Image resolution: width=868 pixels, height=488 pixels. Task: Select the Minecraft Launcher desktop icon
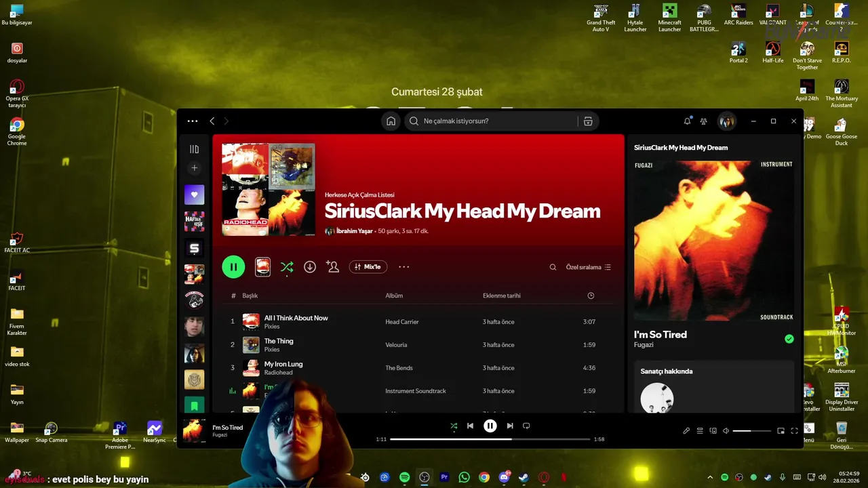669,18
